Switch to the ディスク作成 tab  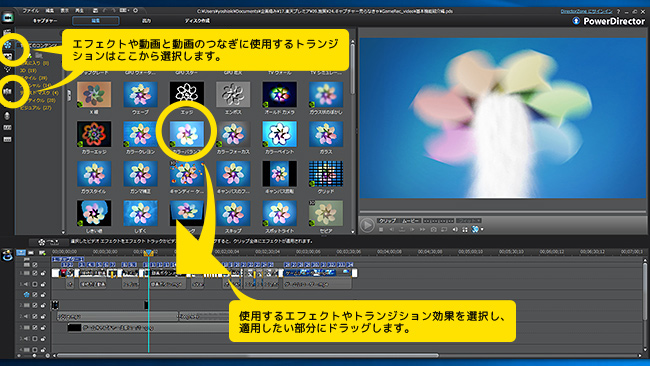click(x=197, y=21)
